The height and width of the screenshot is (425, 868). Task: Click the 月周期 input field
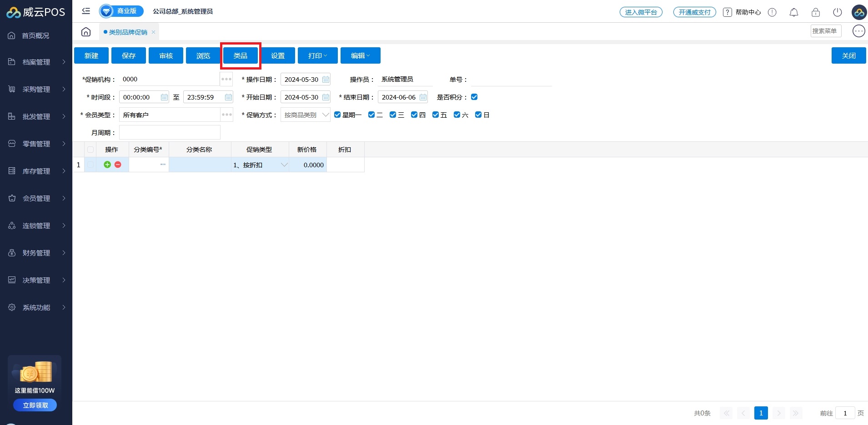[x=170, y=133]
